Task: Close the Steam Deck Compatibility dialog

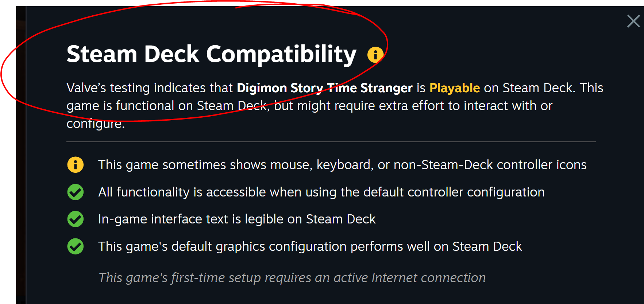Action: click(x=633, y=21)
